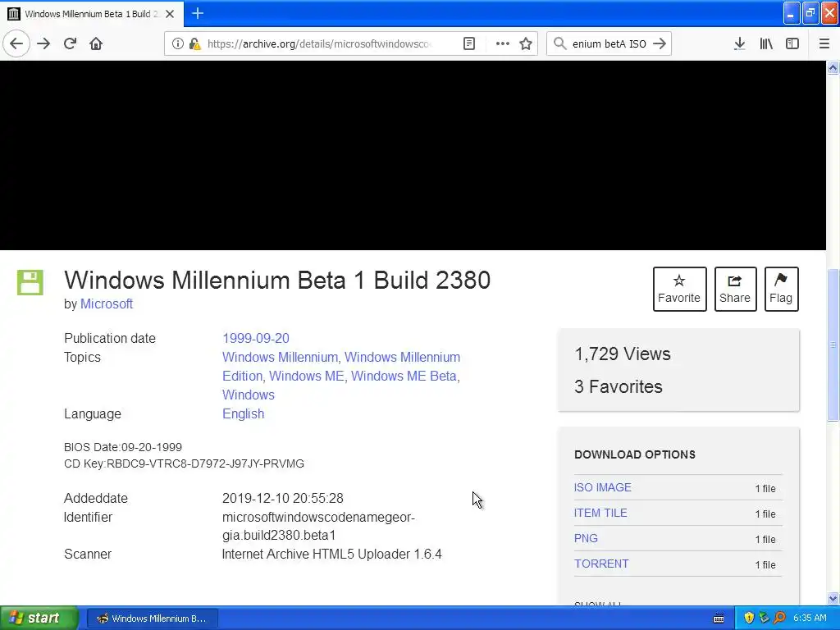Screen dimensions: 840x630
Task: Open the Firefox home page
Action: (96, 43)
